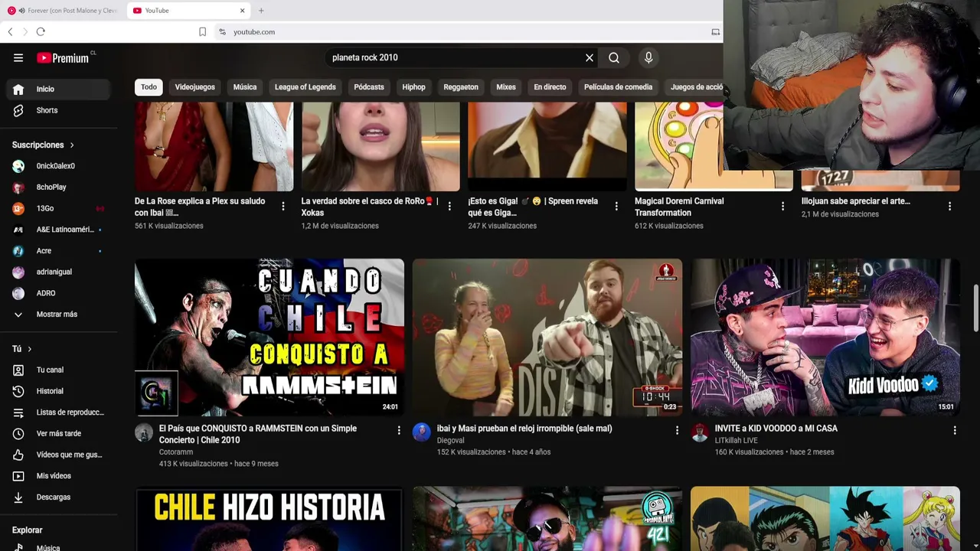Open the Acre channel subscription
The width and height of the screenshot is (980, 551).
pyautogui.click(x=59, y=251)
